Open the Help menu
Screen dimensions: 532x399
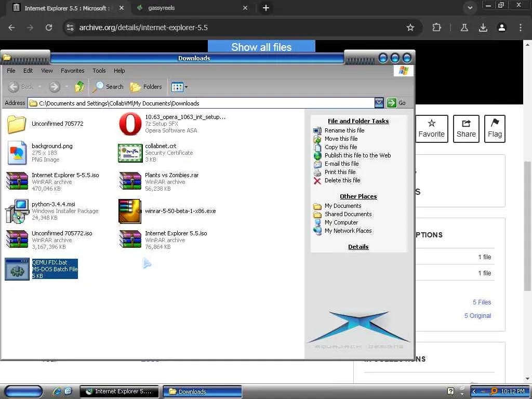(x=119, y=71)
